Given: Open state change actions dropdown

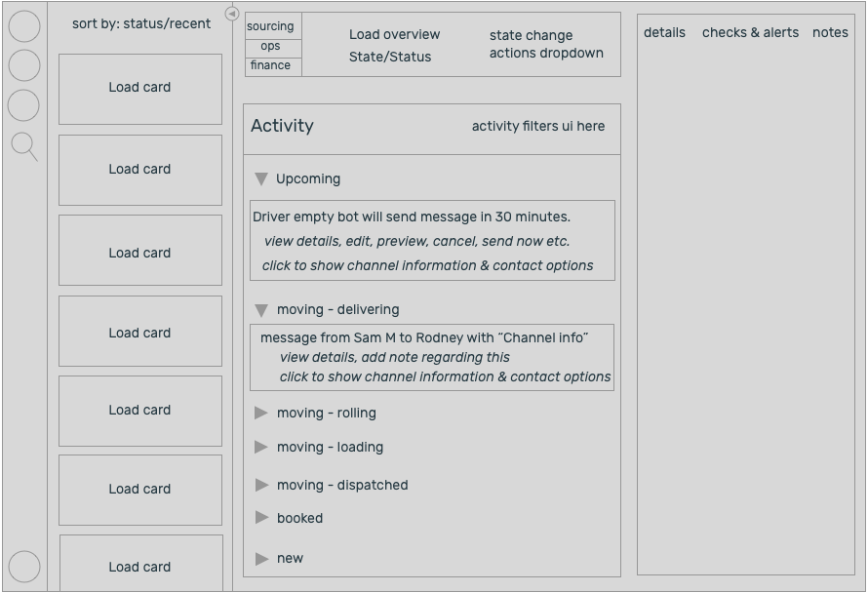Looking at the screenshot, I should 546,44.
